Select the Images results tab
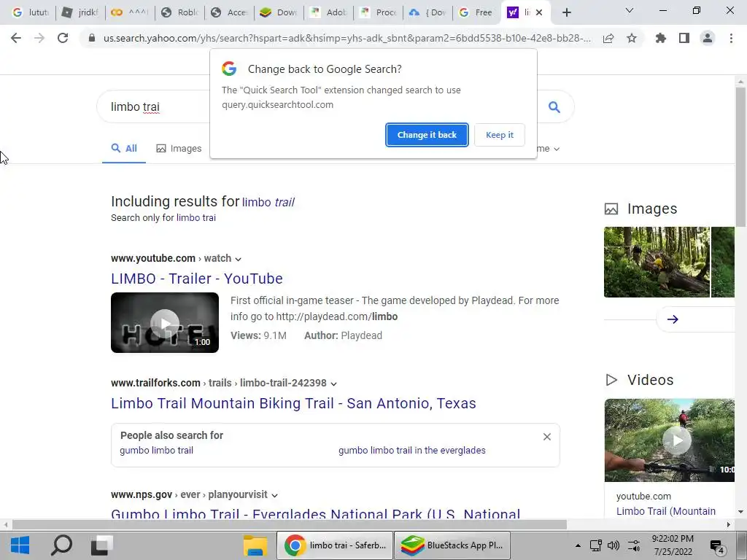The height and width of the screenshot is (560, 747). click(x=179, y=149)
